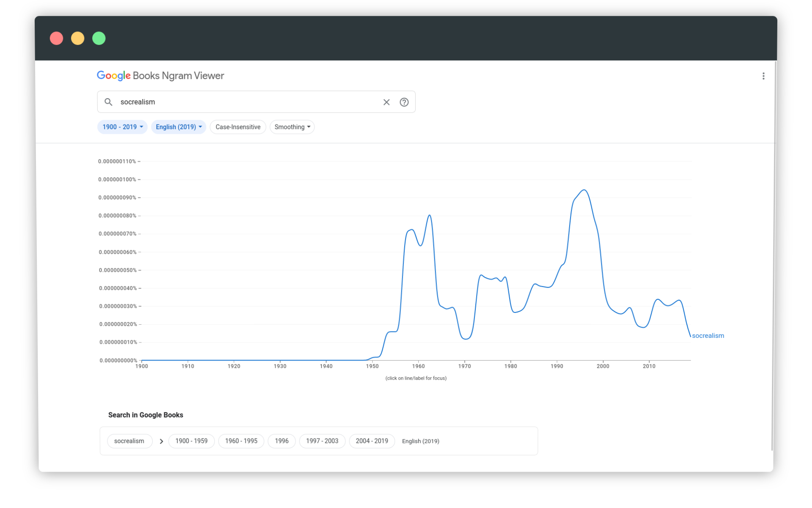The width and height of the screenshot is (812, 508).
Task: Click the socrealism line label on the chart
Action: point(708,336)
